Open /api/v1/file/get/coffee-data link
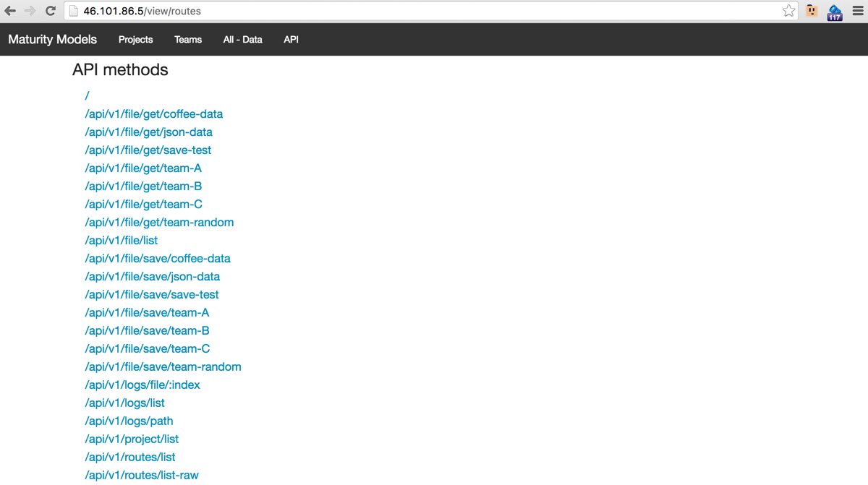 click(153, 113)
